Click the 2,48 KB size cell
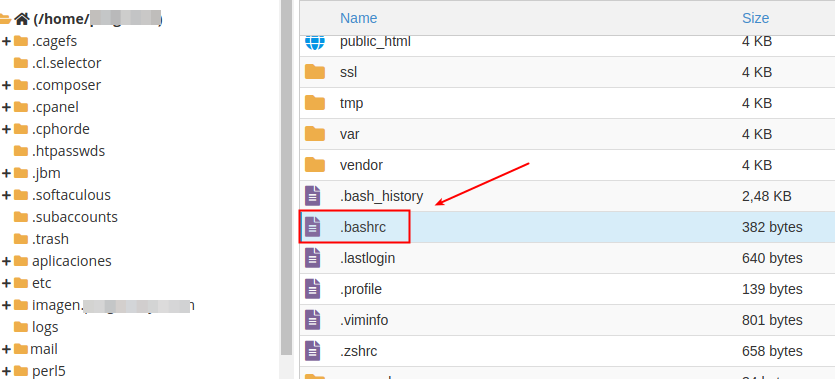Viewport: 835px width, 379px height. 767,196
